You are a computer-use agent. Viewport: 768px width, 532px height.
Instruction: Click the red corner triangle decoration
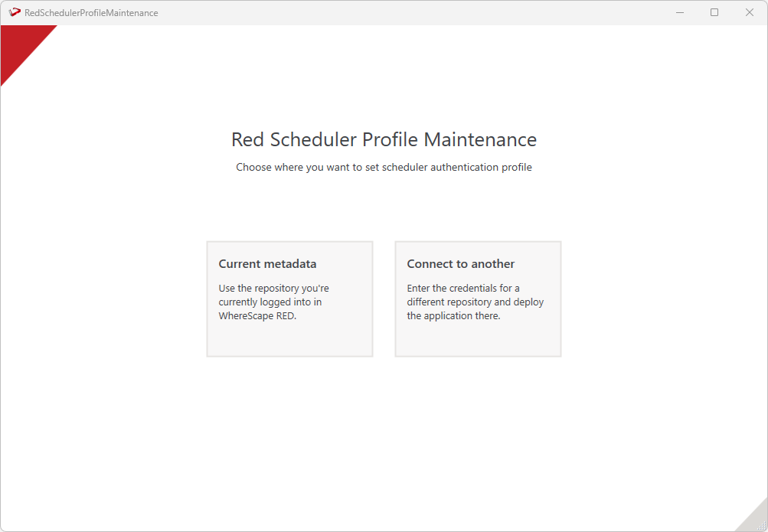point(19,44)
